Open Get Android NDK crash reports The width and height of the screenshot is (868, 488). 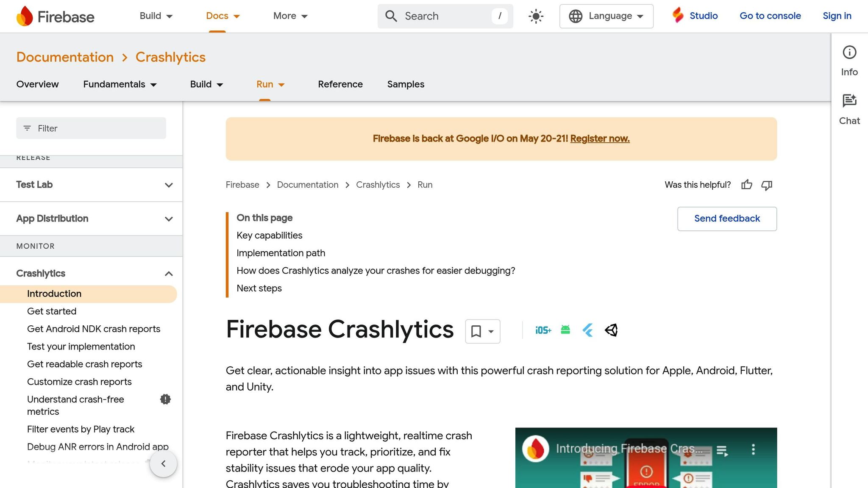[94, 329]
